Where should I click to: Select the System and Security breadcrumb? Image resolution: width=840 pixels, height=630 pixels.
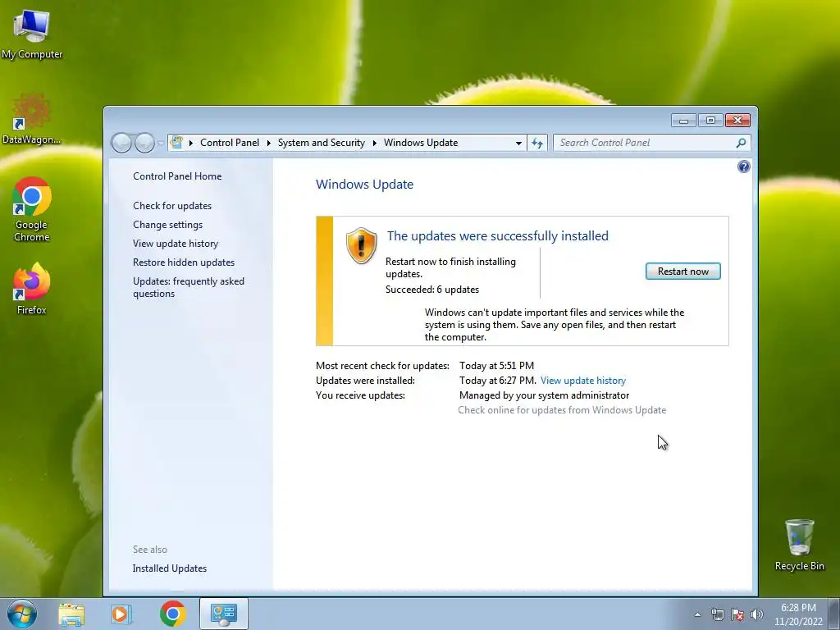tap(321, 143)
